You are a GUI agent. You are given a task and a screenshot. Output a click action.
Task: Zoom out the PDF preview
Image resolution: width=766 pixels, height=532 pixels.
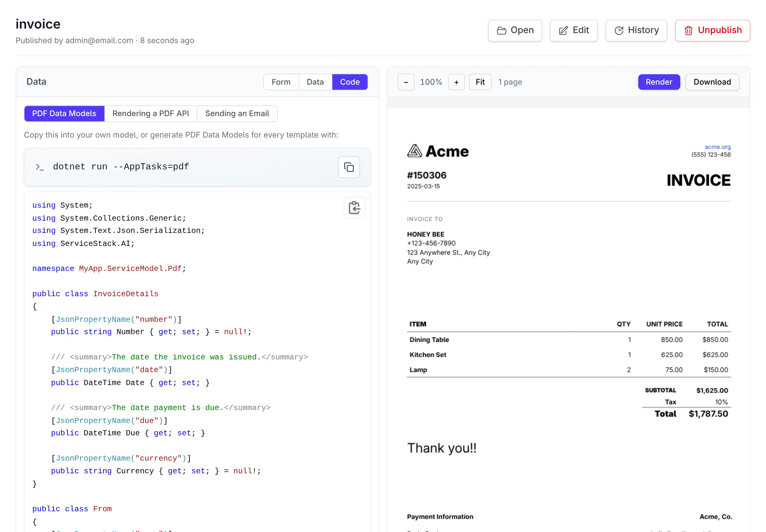pyautogui.click(x=406, y=82)
